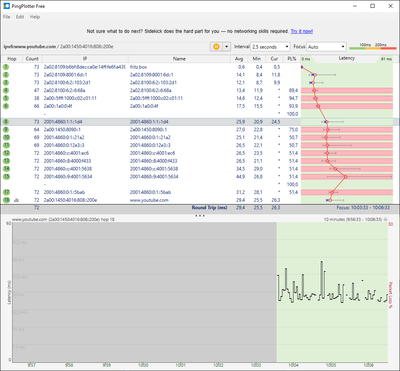Select the hop 4 green circle icon
The height and width of the screenshot is (371, 400).
pos(6,90)
